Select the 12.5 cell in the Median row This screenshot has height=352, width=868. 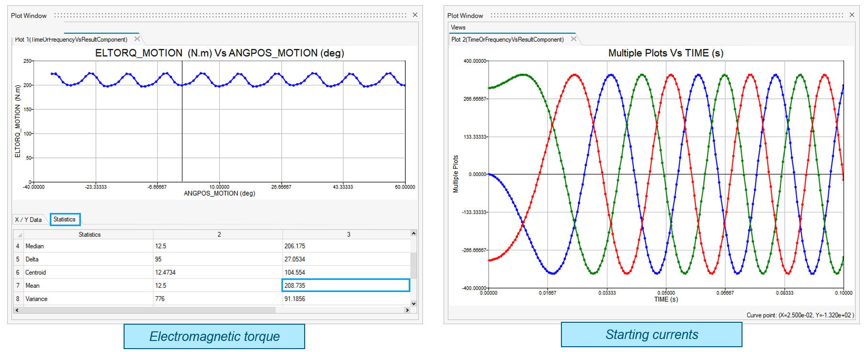click(218, 246)
